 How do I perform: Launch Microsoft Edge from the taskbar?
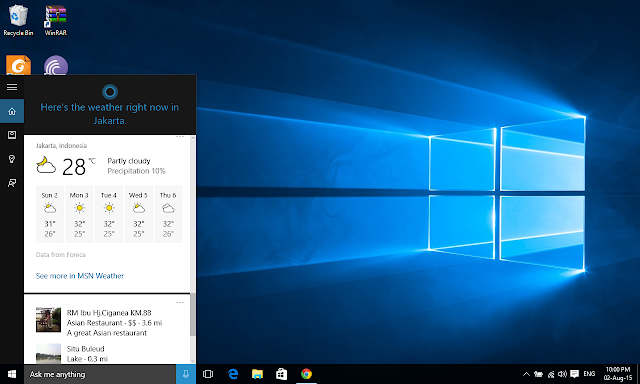click(x=233, y=374)
